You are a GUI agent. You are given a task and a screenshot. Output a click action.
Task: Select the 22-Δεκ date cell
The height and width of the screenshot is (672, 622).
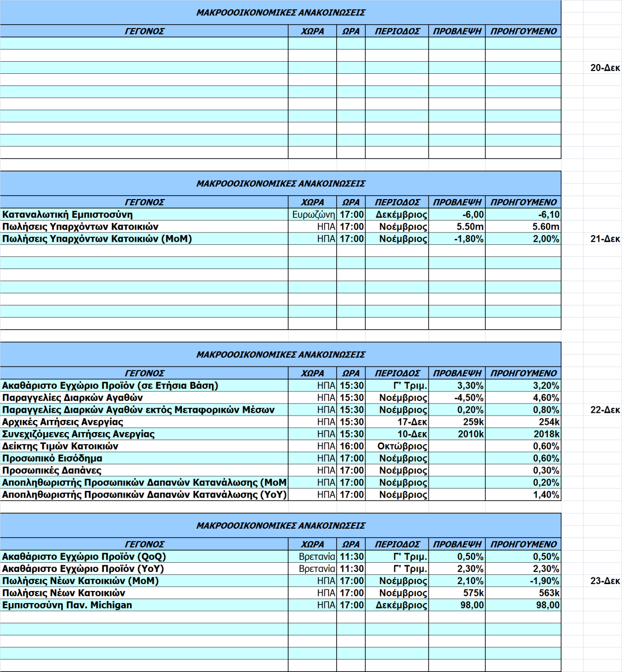pyautogui.click(x=602, y=410)
